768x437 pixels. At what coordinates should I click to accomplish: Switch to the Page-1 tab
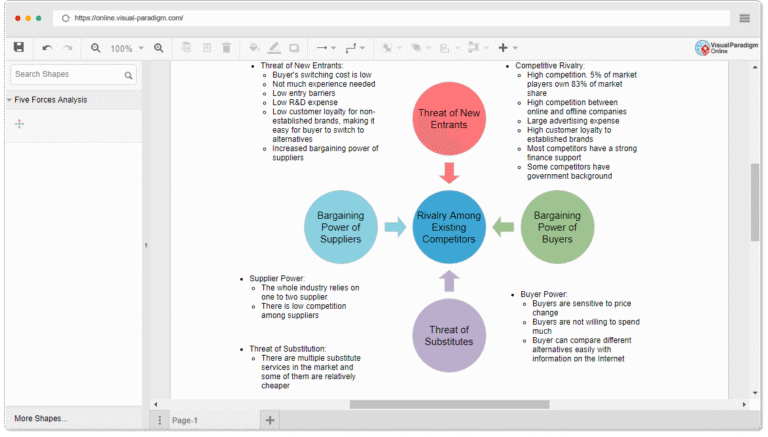pyautogui.click(x=186, y=421)
